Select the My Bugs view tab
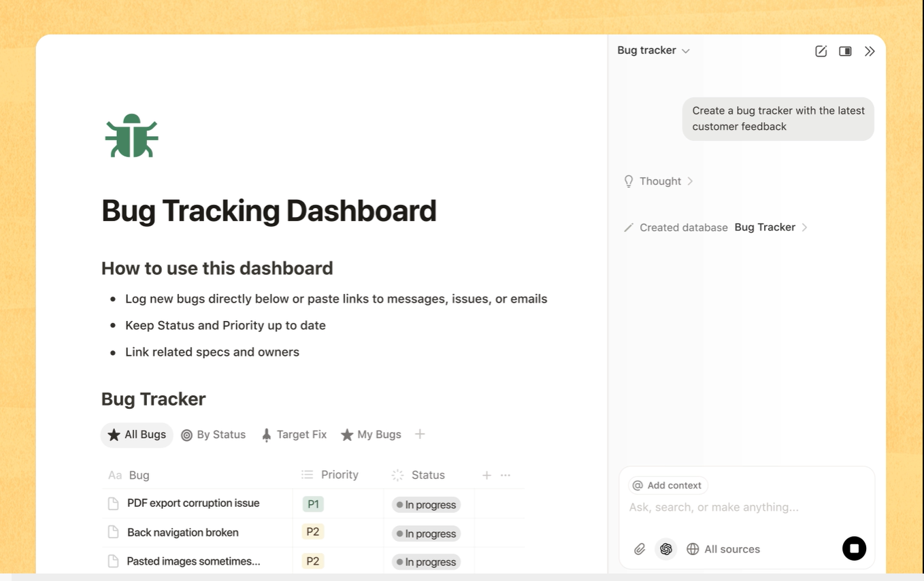The width and height of the screenshot is (924, 581). click(371, 435)
